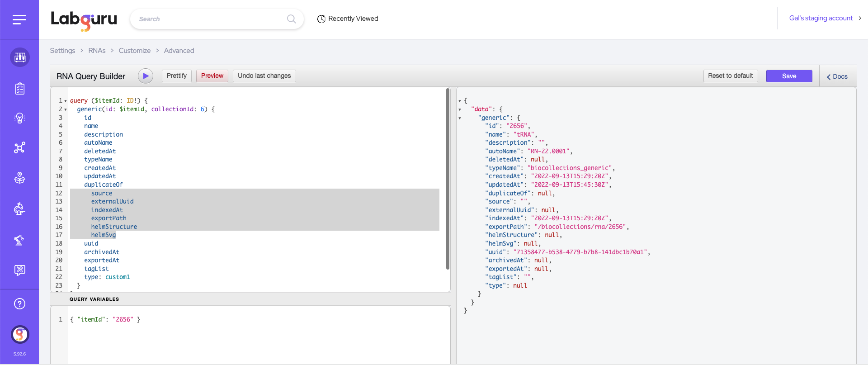Click the exportPath "/biocollections/rna/2656" value

[580, 227]
